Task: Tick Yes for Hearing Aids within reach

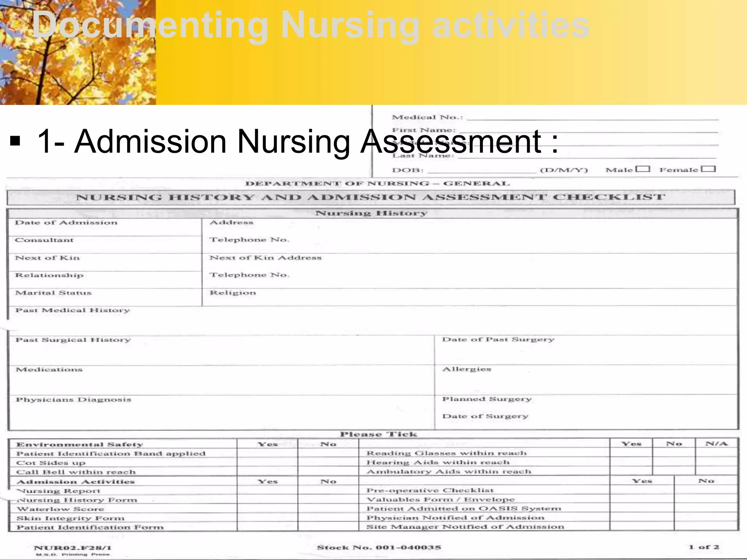Action: (631, 462)
